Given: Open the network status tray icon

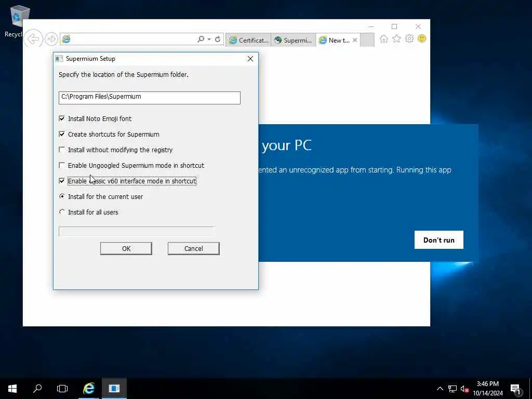Looking at the screenshot, I should tap(453, 389).
